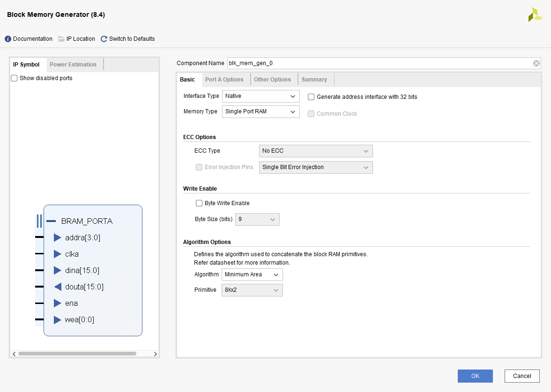This screenshot has width=551, height=392.
Task: Click the wea[0:0] port arrow
Action: pos(57,320)
